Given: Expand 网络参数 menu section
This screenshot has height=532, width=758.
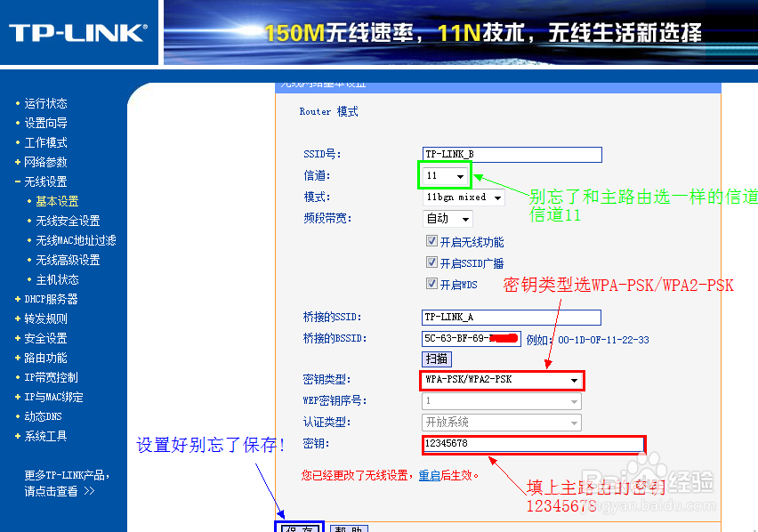Looking at the screenshot, I should pyautogui.click(x=45, y=162).
